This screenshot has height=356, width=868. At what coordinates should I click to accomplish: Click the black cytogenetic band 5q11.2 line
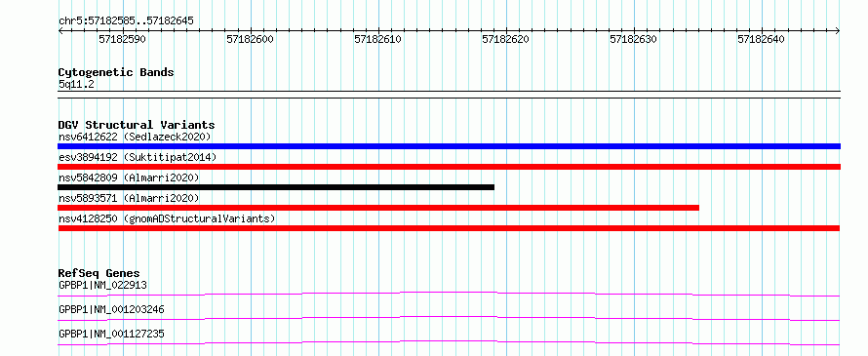coord(449,95)
